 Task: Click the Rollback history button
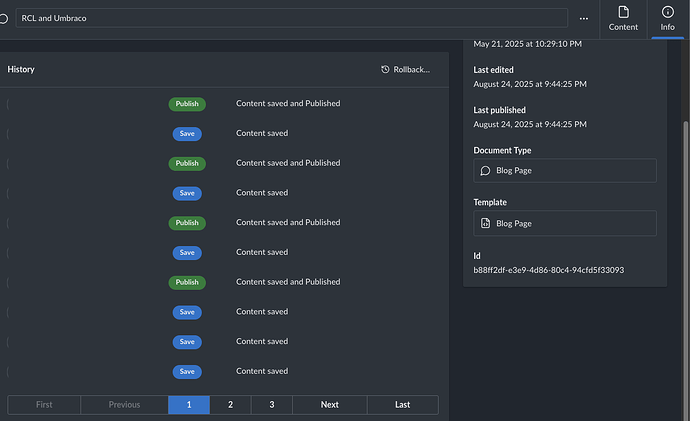[405, 69]
